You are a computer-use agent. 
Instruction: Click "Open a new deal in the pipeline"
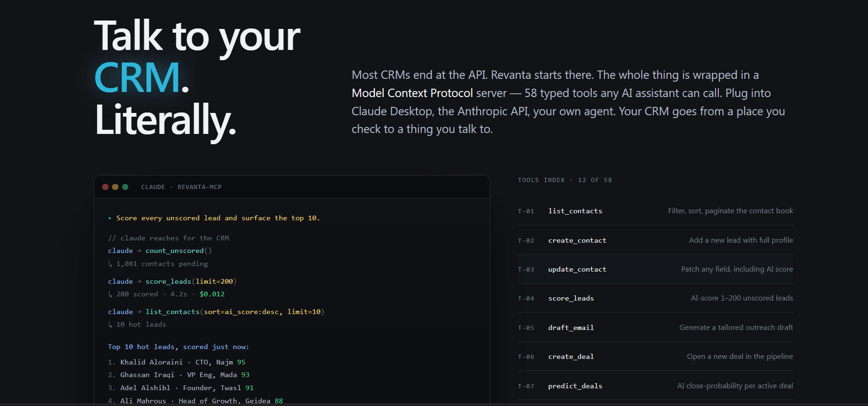pyautogui.click(x=740, y=357)
